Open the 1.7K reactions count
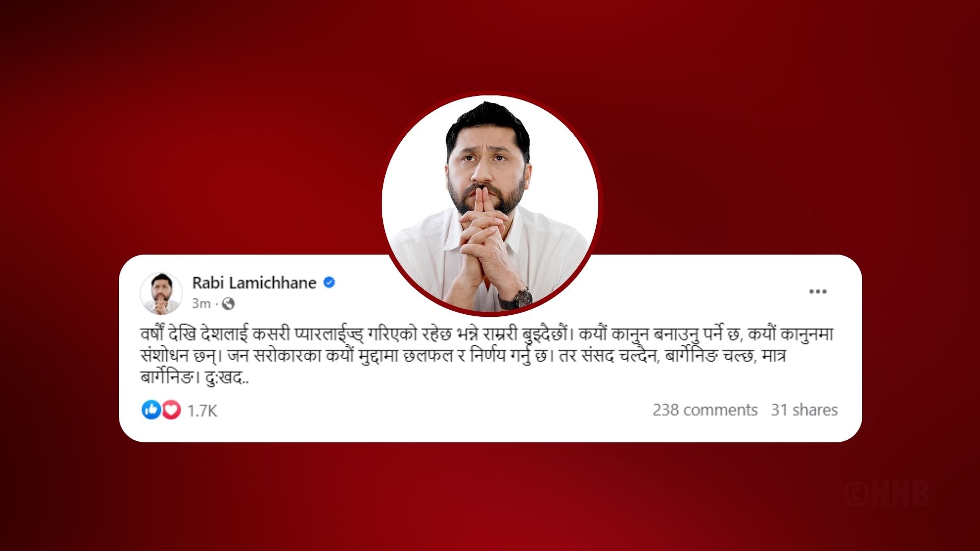Screen dimensions: 980x551 point(202,411)
